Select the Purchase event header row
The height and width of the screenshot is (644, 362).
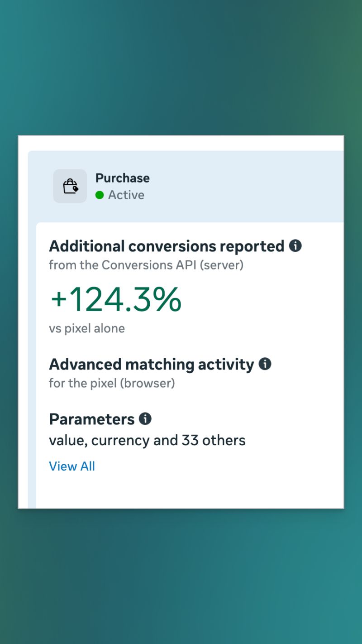181,186
